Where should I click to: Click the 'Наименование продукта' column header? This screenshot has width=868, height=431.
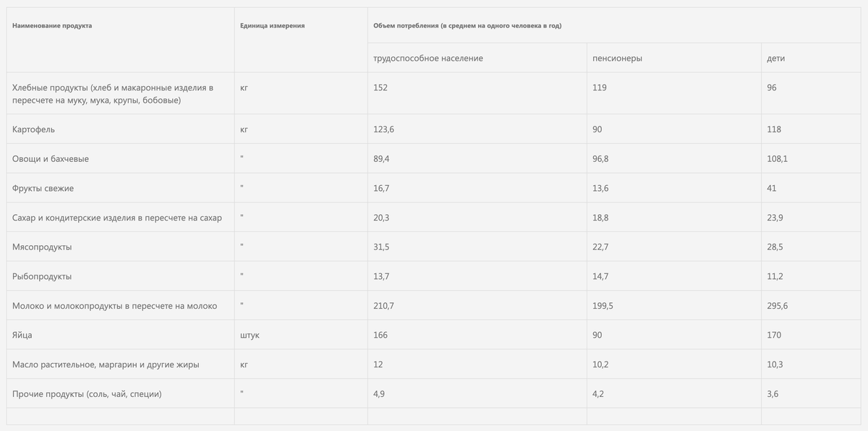pyautogui.click(x=52, y=26)
